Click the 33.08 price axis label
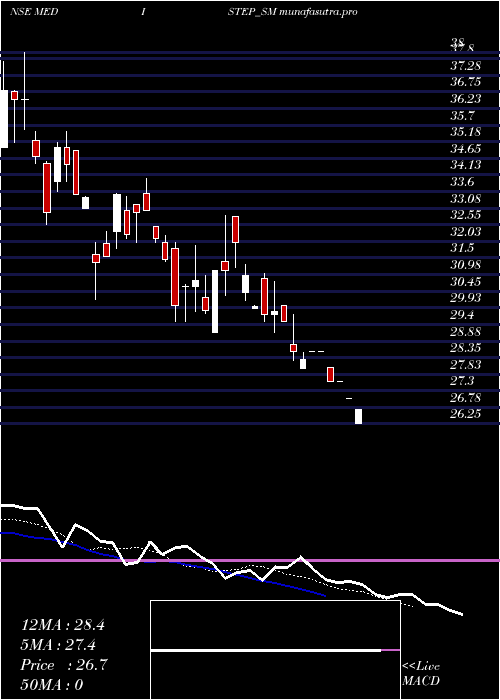 pos(465,198)
